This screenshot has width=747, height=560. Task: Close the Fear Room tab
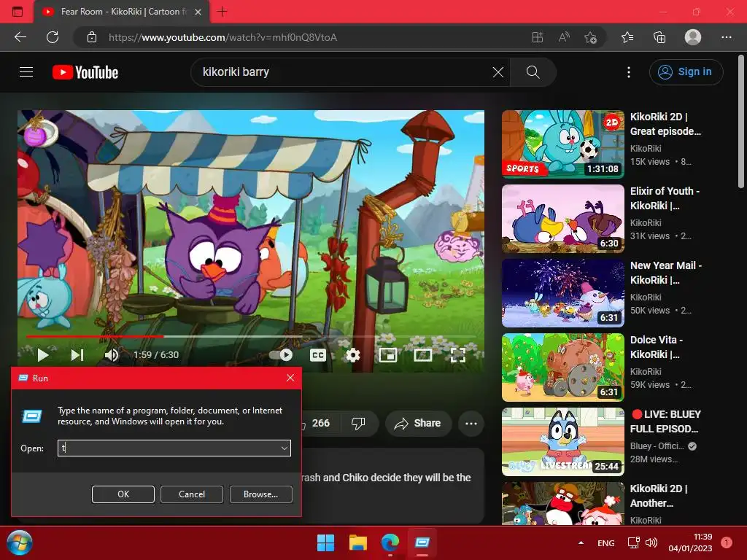coord(198,12)
